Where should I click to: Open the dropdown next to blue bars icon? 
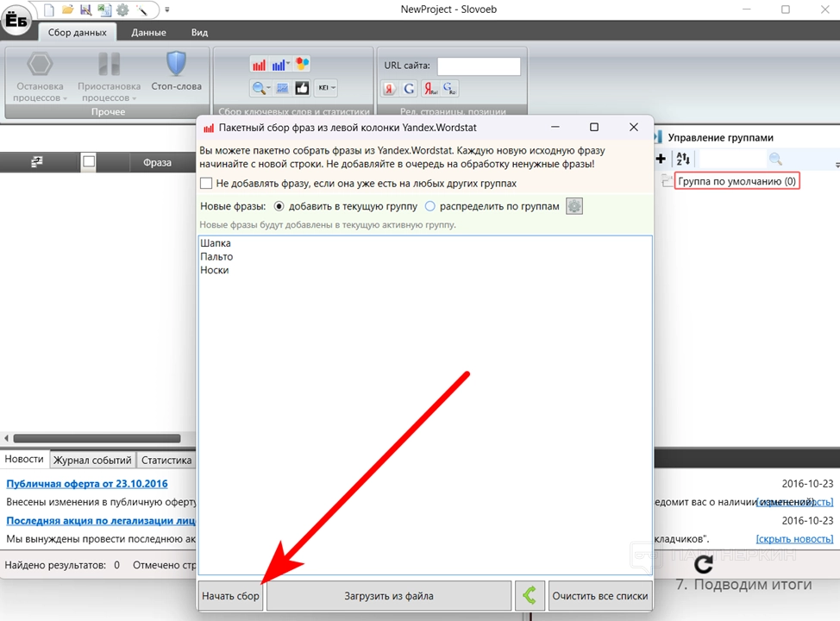pos(288,65)
